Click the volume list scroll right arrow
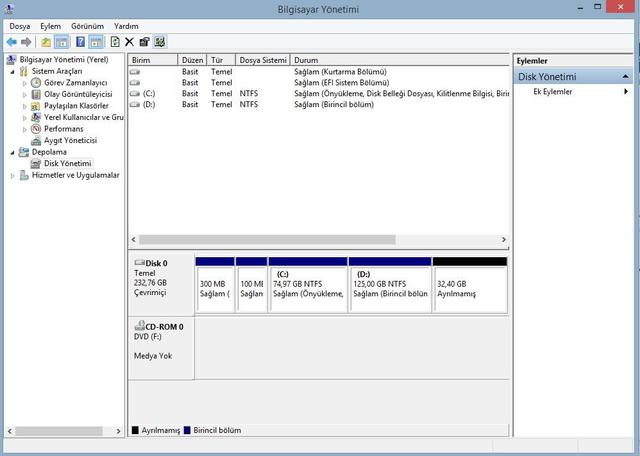 coord(504,240)
